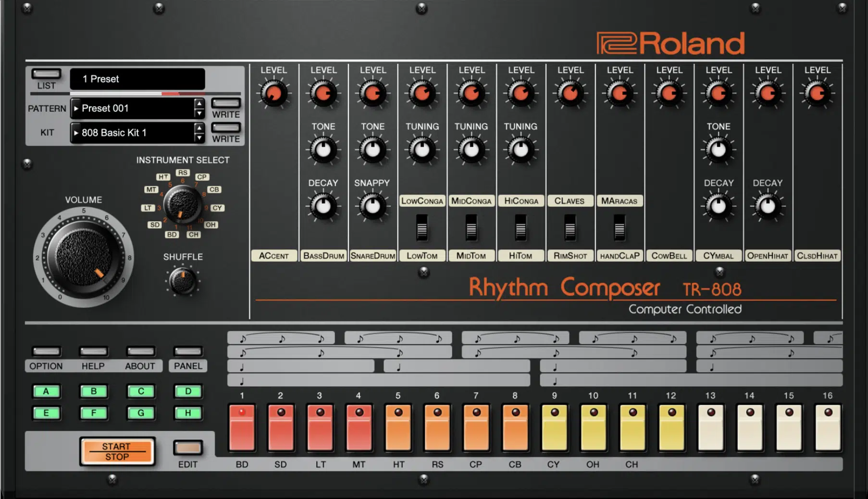Click the PANEL button
This screenshot has height=499, width=868.
pyautogui.click(x=188, y=351)
